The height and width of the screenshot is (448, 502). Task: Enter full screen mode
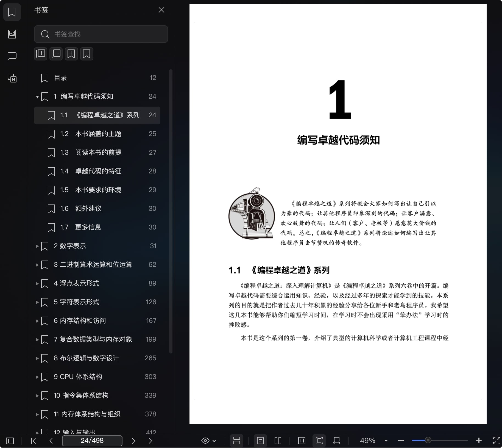click(497, 441)
